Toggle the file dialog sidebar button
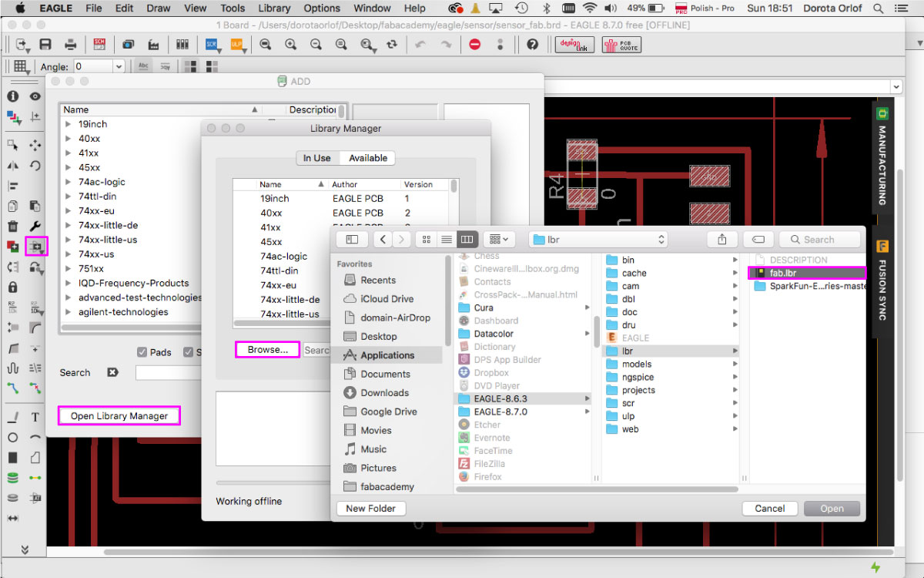The image size is (924, 578). point(352,240)
